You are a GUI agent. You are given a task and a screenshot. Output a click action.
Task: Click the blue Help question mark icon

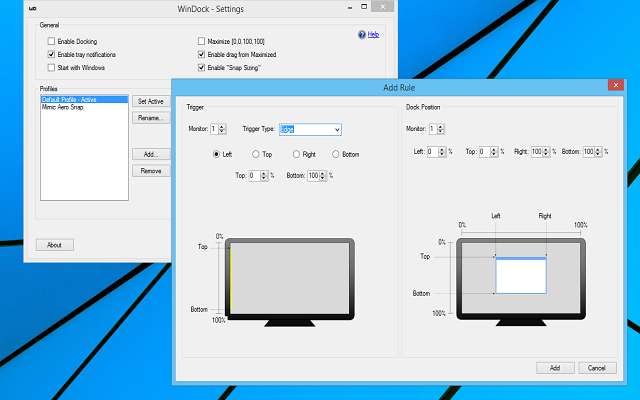(361, 35)
